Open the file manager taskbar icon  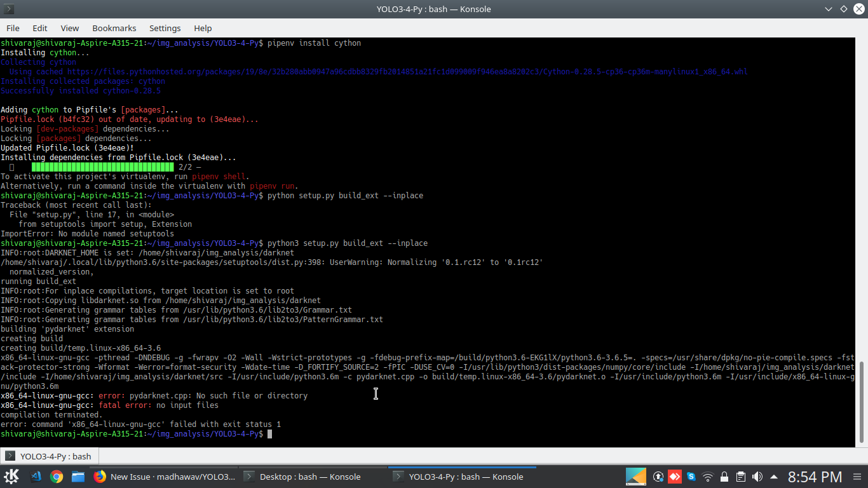(x=78, y=477)
